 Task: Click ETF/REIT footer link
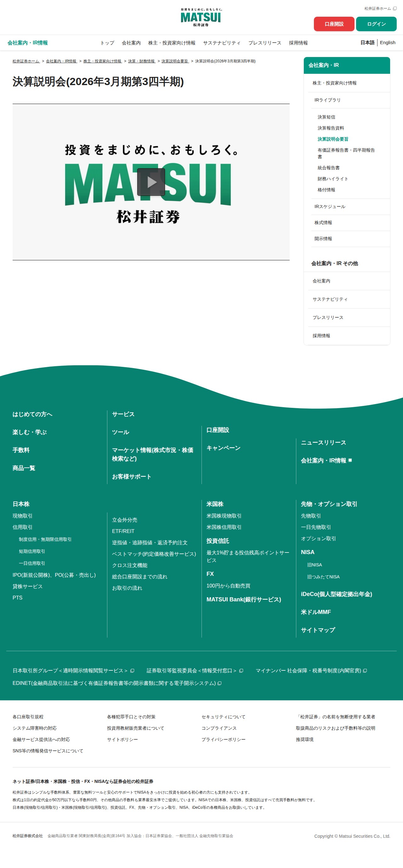tap(123, 531)
